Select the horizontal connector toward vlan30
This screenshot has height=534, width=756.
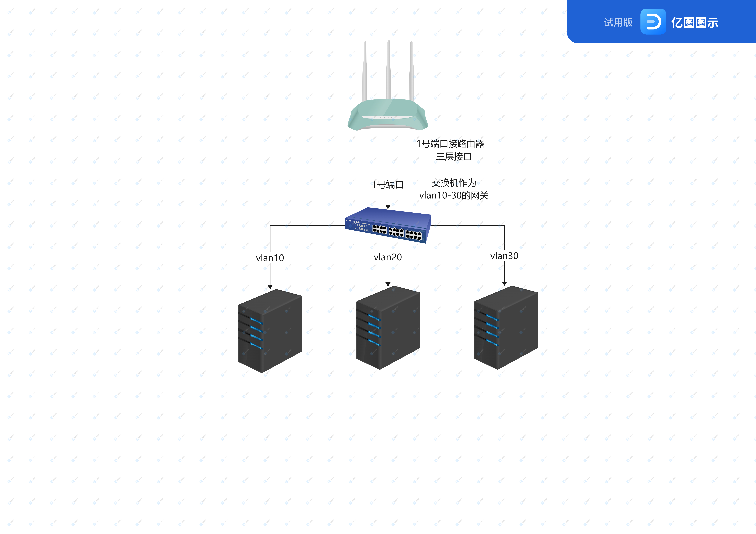point(468,225)
